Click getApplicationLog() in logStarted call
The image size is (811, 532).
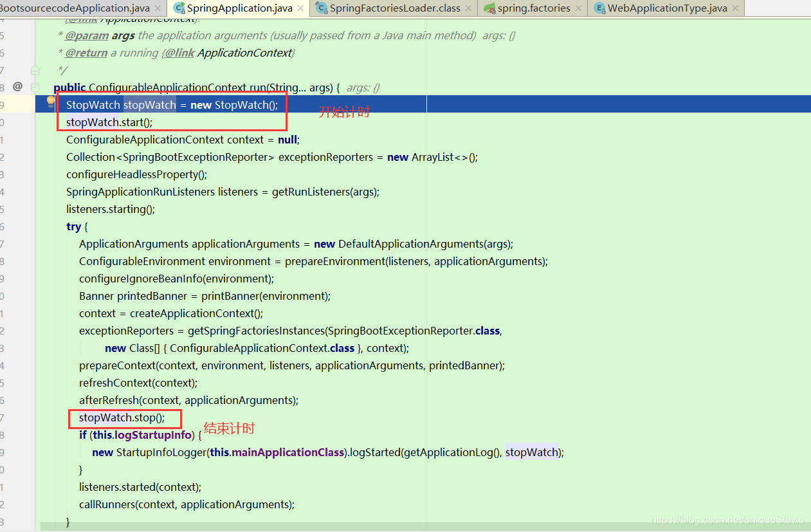[x=453, y=452]
